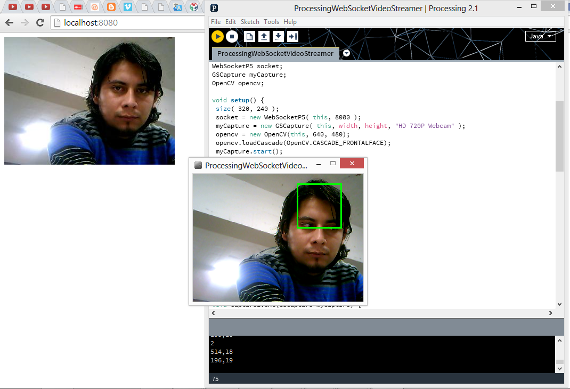Create a new sketch from the toolbar
The width and height of the screenshot is (570, 389).
tap(249, 36)
